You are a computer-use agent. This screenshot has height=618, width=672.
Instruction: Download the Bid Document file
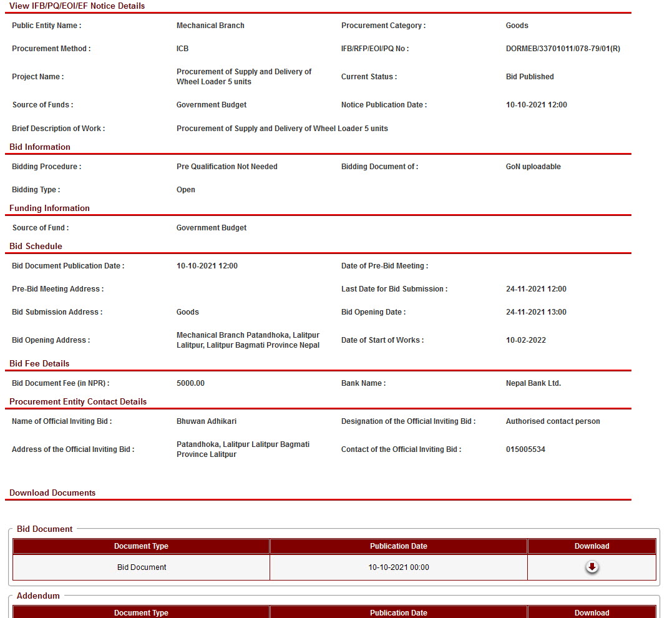[x=592, y=567]
